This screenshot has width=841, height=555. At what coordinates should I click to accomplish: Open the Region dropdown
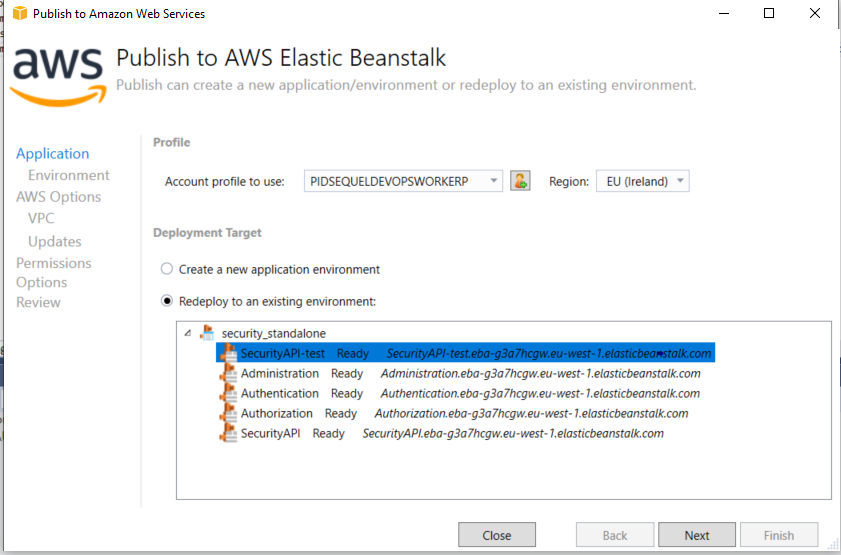click(643, 181)
